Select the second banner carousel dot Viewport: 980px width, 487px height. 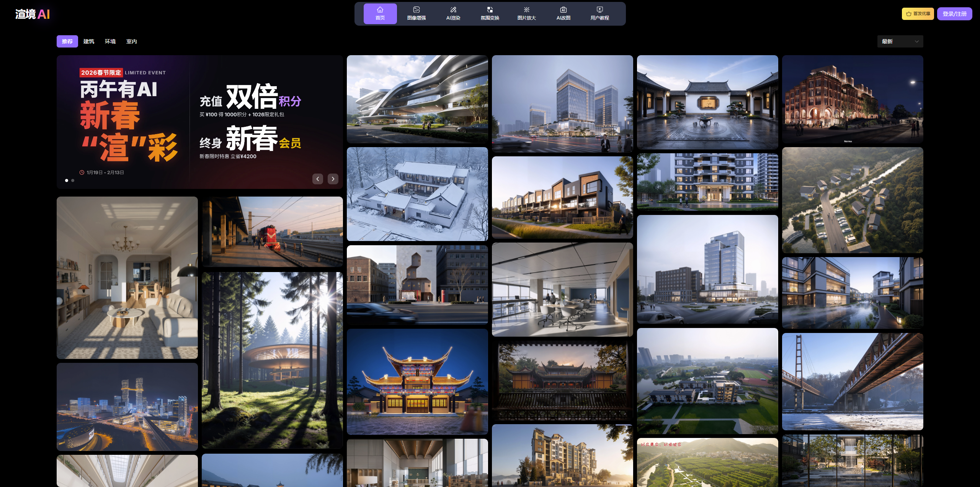click(x=73, y=180)
